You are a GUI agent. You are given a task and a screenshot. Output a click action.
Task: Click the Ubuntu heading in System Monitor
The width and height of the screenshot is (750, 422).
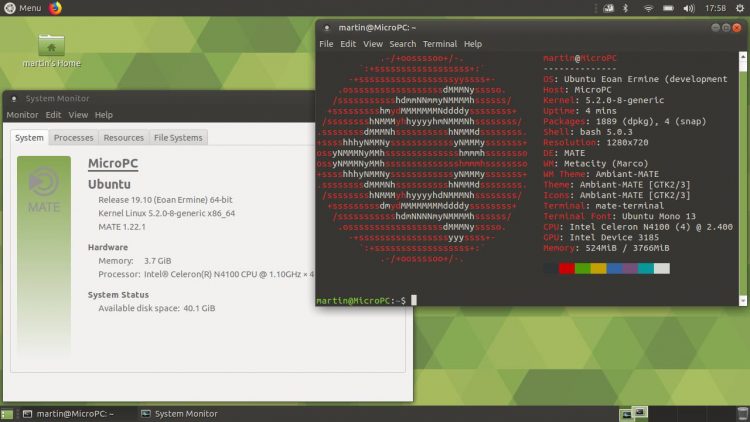[x=109, y=184]
